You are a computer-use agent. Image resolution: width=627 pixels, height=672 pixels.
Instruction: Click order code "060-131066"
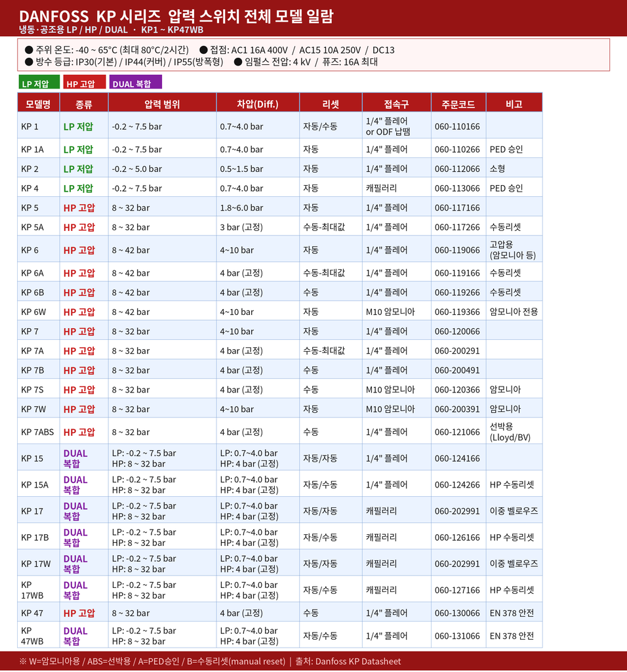point(457,636)
